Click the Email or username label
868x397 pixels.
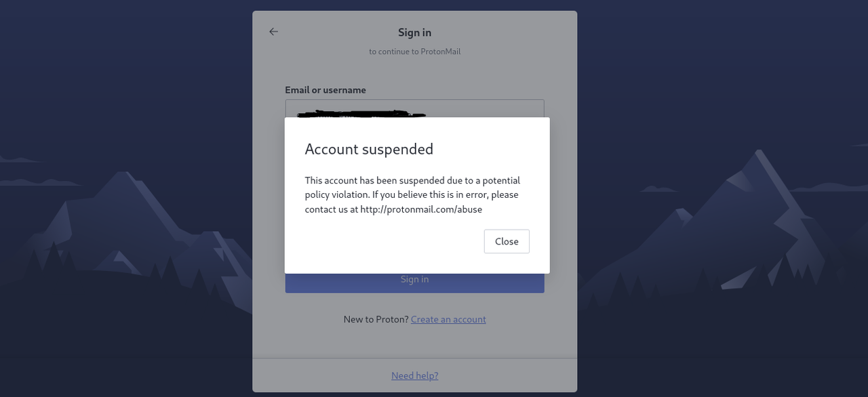[x=325, y=89]
